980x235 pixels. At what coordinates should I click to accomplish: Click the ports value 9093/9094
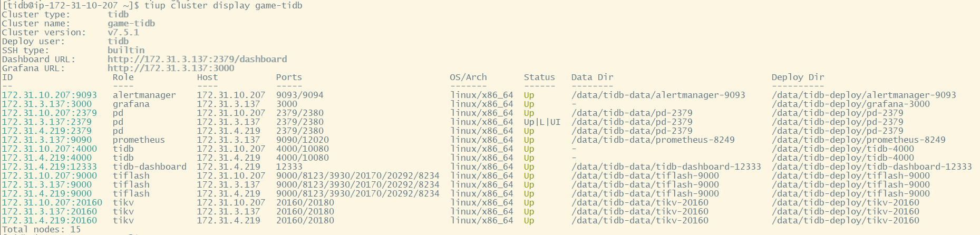(300, 95)
